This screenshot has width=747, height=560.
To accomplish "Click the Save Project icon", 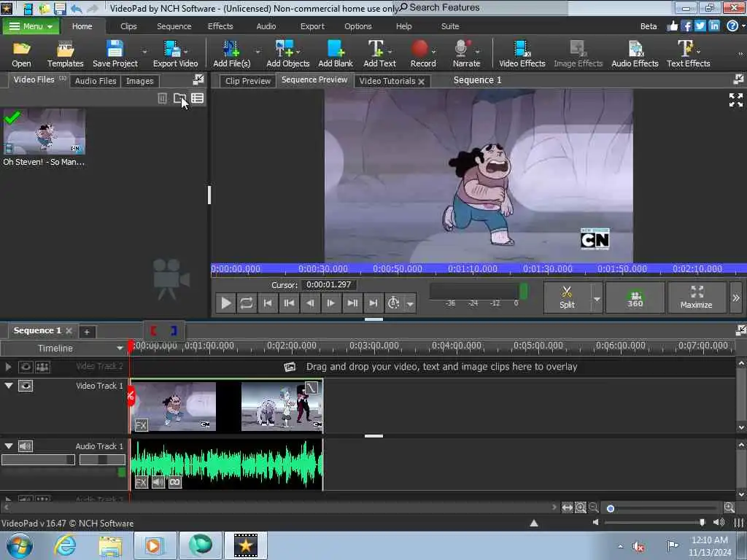I will 115,54.
